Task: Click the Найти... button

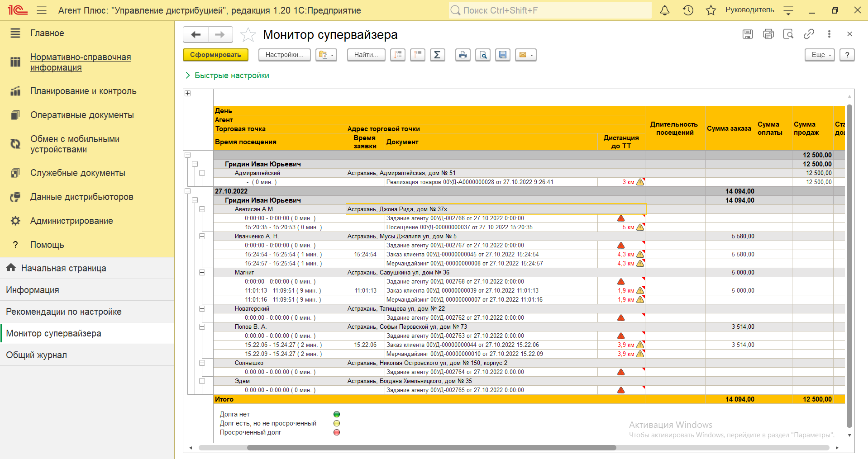Action: click(x=366, y=55)
